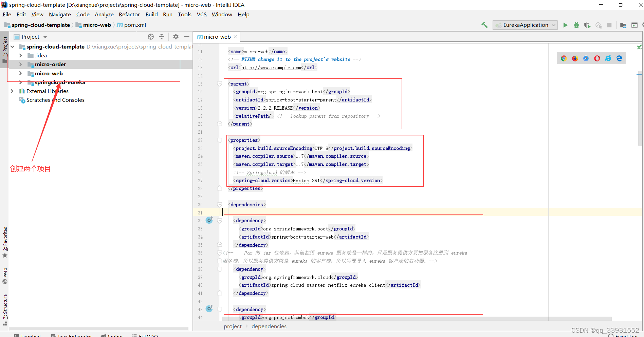Toggle the 1: Project sidebar tab
Screen dimensions: 644x337
tap(5, 50)
